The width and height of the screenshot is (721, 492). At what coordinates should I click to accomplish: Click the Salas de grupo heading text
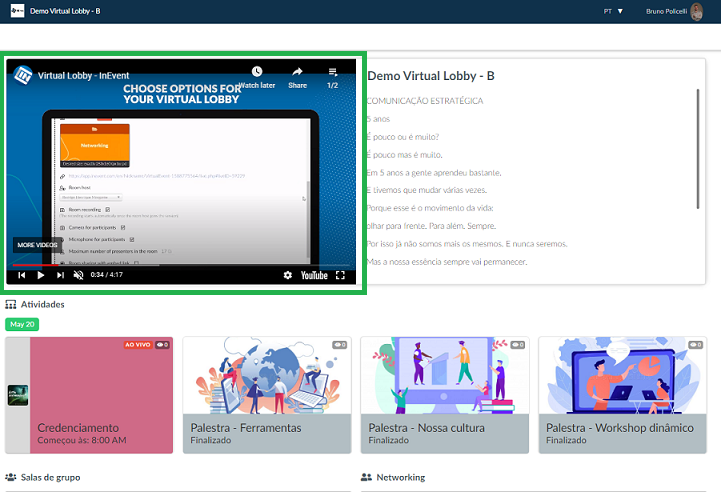pos(51,477)
